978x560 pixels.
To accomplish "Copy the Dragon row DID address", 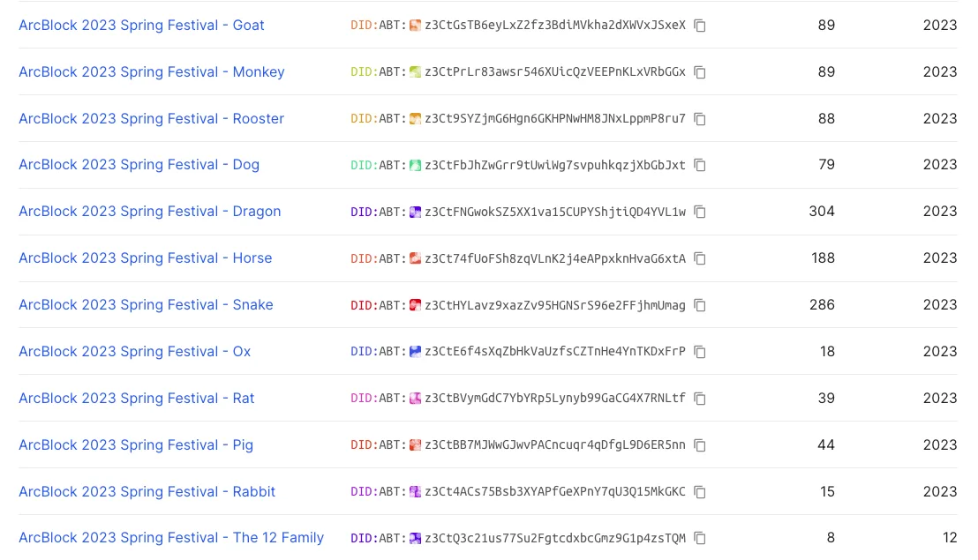I will pos(700,212).
